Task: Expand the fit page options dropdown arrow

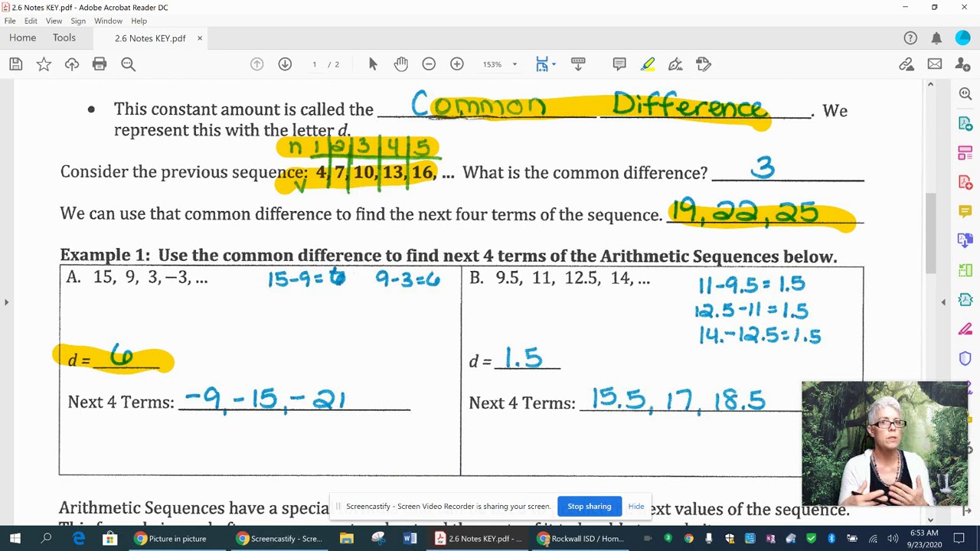Action: coord(554,64)
